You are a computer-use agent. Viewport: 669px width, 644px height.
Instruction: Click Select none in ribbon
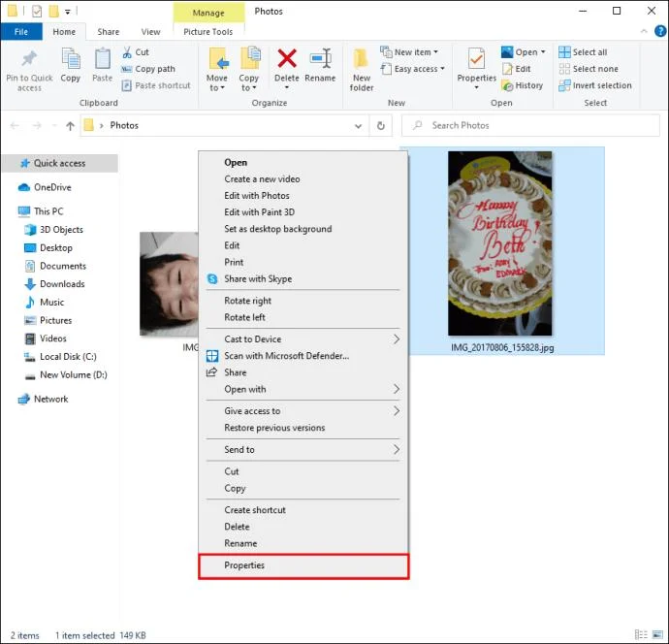point(589,69)
